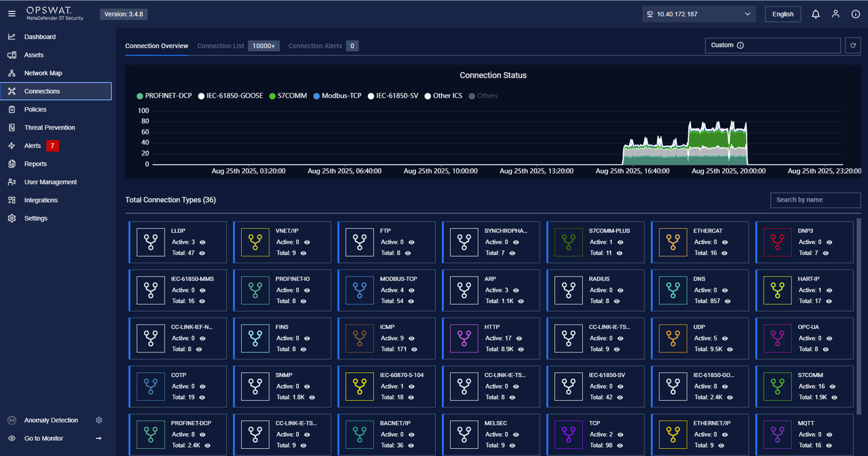This screenshot has height=456, width=868.
Task: Click the OPC-UA connection icon
Action: point(778,339)
